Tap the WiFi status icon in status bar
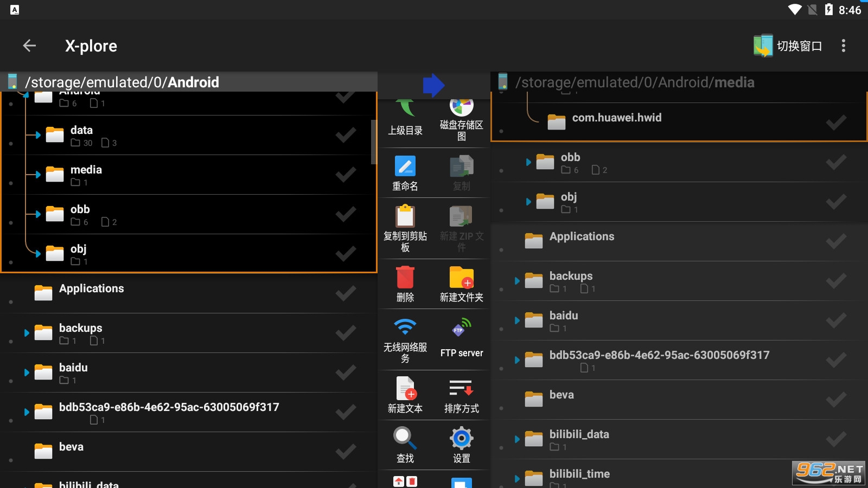 795,9
